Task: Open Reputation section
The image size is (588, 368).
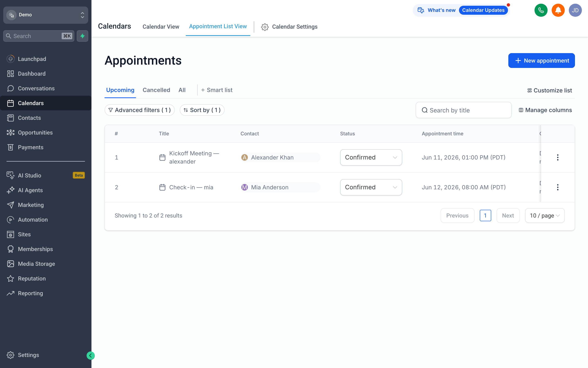Action: coord(46,278)
